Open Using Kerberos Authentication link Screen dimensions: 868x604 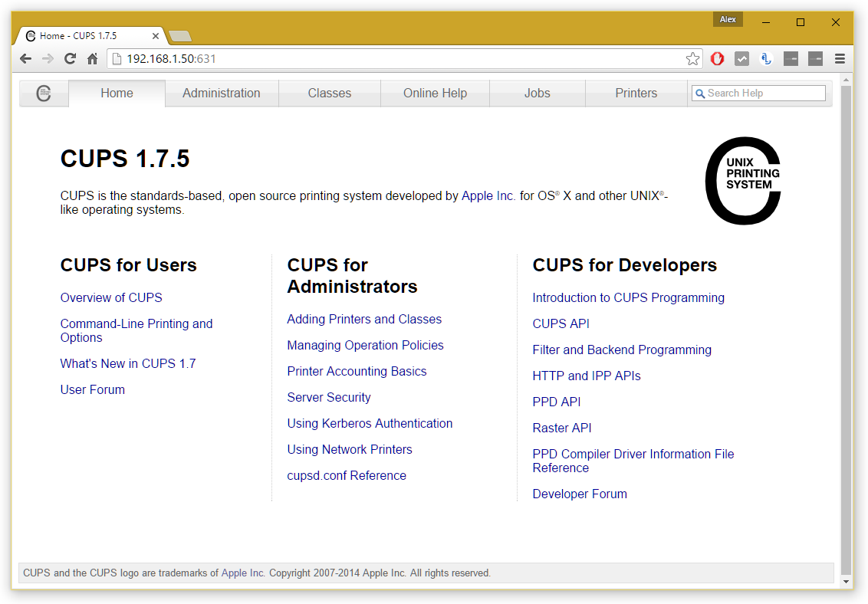370,423
